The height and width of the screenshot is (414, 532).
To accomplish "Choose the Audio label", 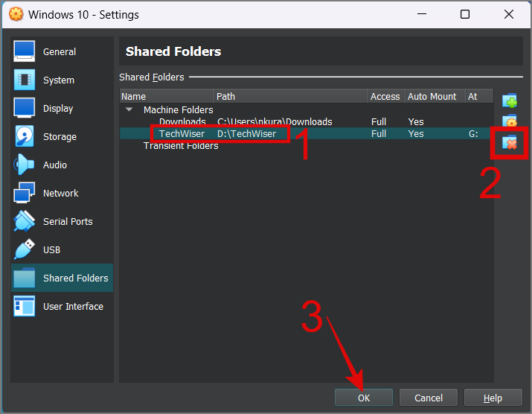I will 55,165.
